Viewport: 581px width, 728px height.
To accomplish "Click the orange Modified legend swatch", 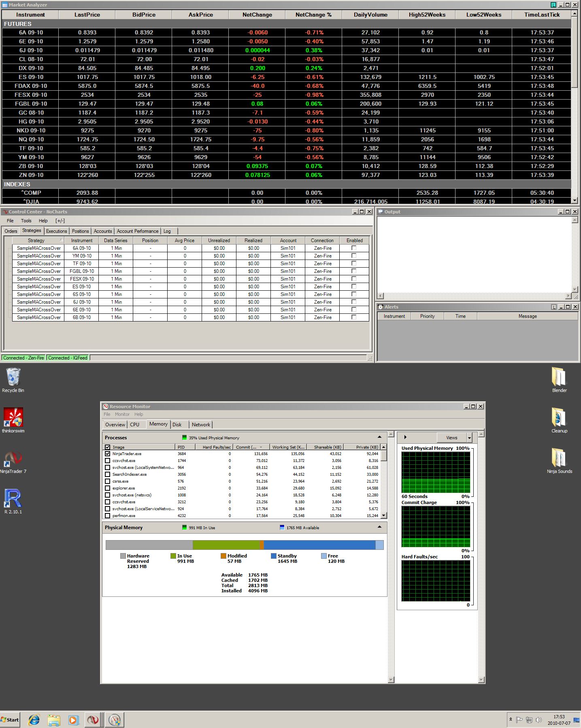I will point(223,556).
